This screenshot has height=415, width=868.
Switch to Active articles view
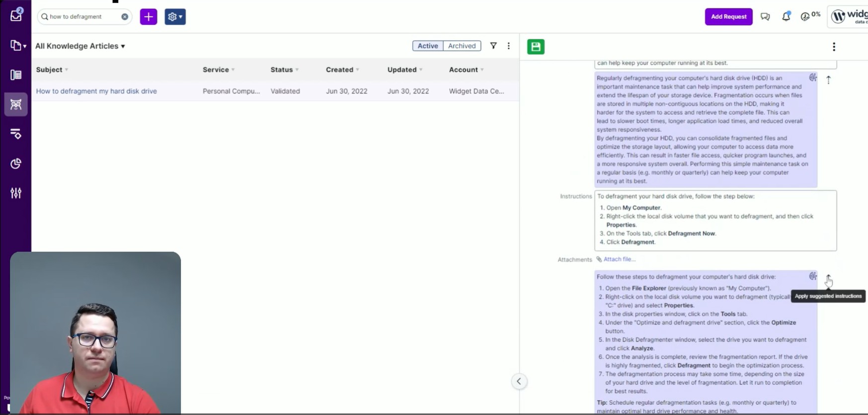[x=427, y=46]
